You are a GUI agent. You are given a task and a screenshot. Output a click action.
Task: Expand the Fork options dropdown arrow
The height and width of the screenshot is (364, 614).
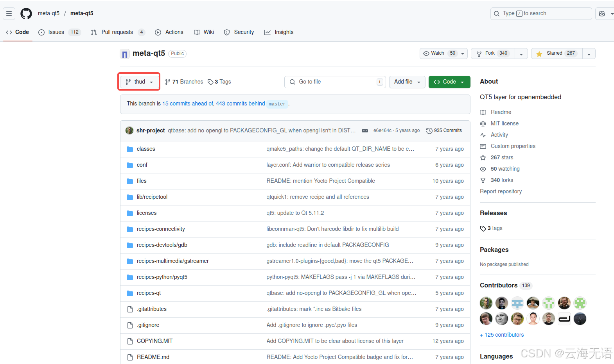521,54
